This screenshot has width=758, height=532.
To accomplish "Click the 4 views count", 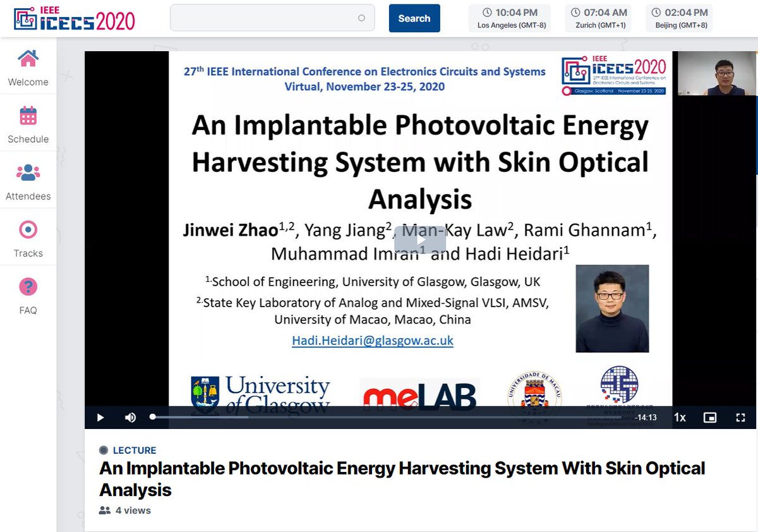I will 133,511.
